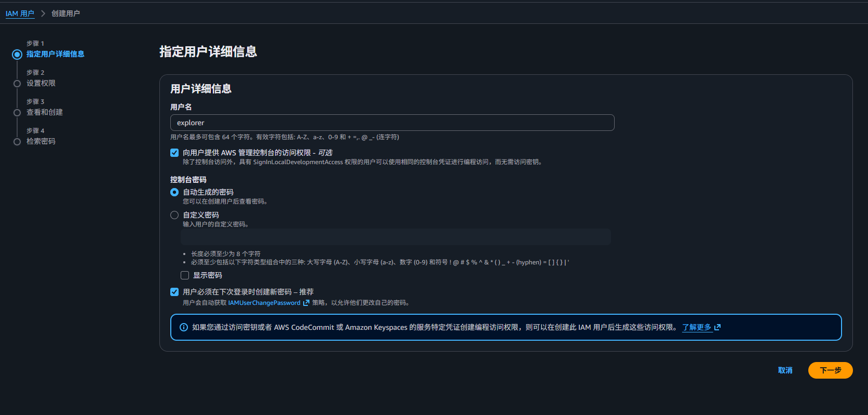Click external link icon beside IAMUserChangePassword
Image resolution: width=868 pixels, height=415 pixels.
[306, 303]
